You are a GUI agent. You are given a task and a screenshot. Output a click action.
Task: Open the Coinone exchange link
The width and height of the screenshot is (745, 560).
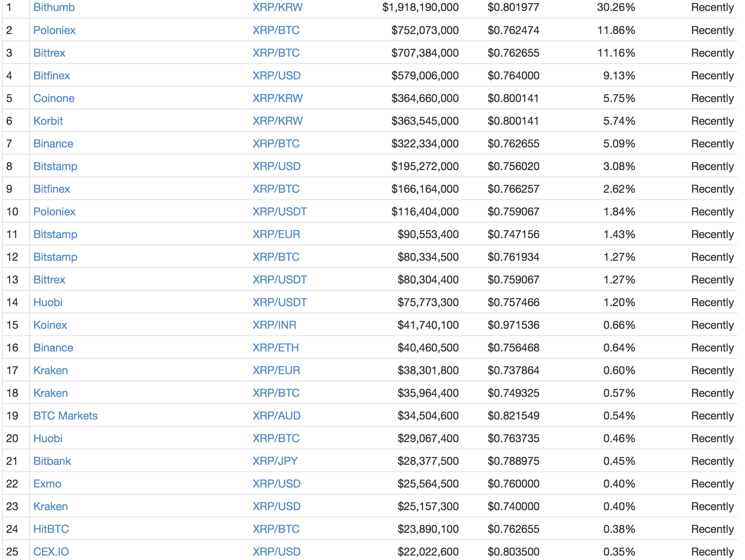pyautogui.click(x=54, y=98)
